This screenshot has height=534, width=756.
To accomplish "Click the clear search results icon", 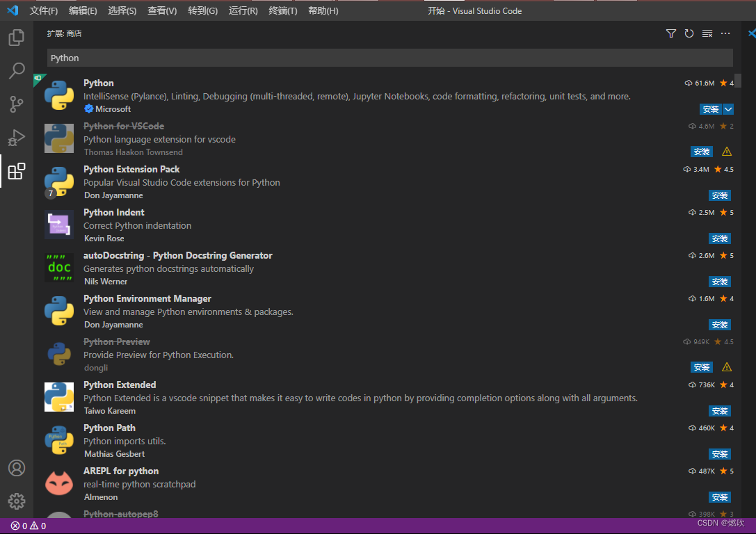I will point(707,33).
